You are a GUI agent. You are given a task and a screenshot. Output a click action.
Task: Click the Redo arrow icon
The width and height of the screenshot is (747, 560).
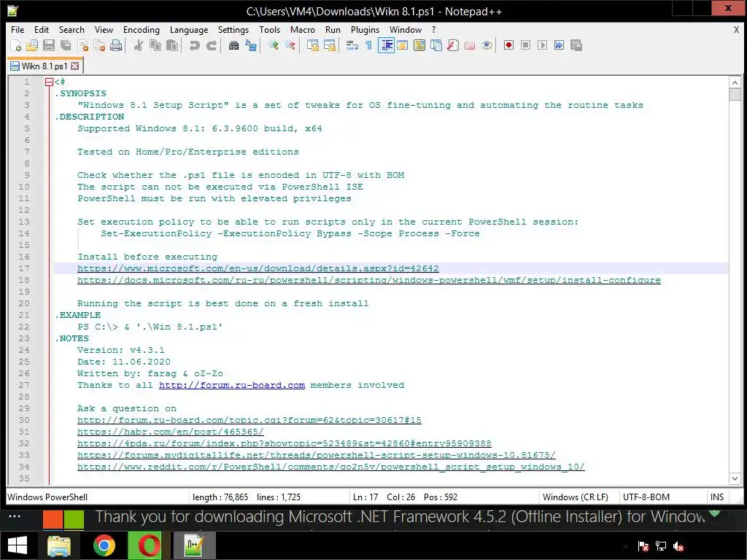[212, 45]
